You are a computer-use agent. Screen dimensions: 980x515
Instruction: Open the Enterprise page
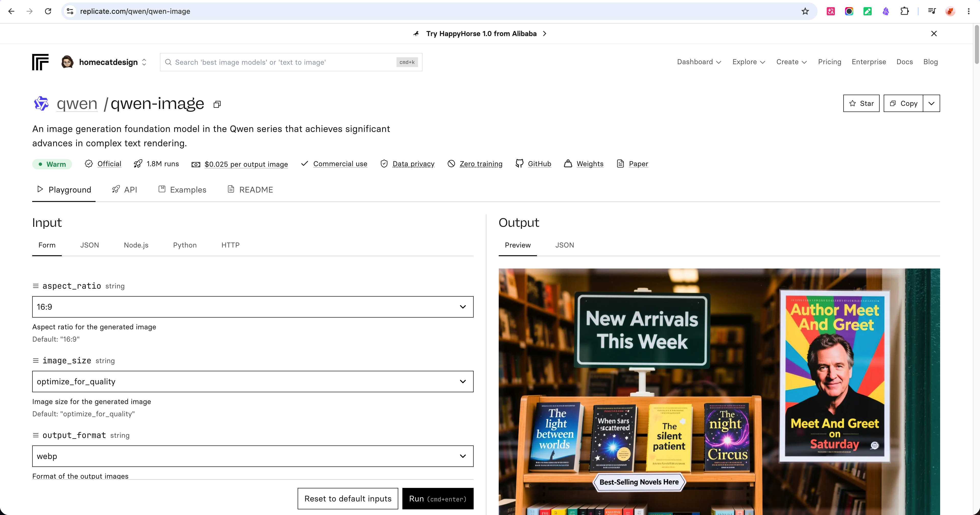pyautogui.click(x=869, y=62)
